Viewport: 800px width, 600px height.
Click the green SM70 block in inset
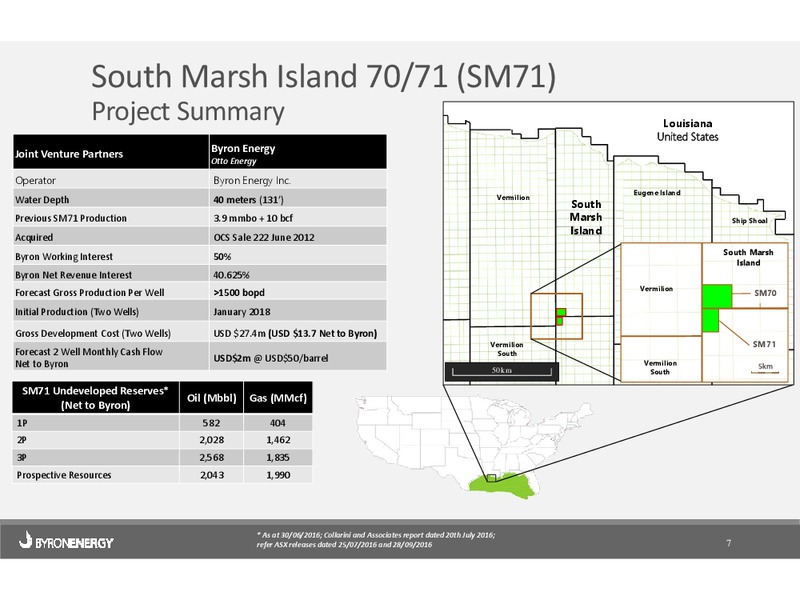(x=717, y=296)
